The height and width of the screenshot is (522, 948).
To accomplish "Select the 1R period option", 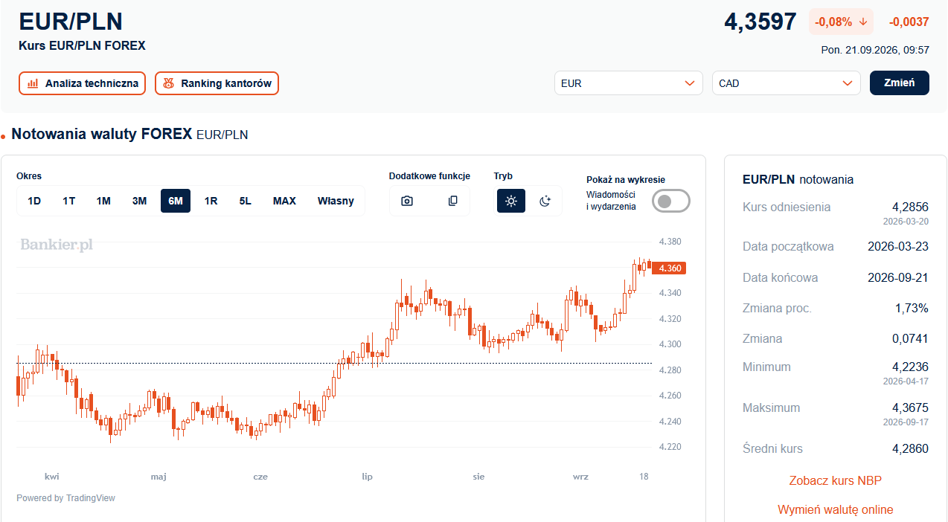I will click(210, 201).
